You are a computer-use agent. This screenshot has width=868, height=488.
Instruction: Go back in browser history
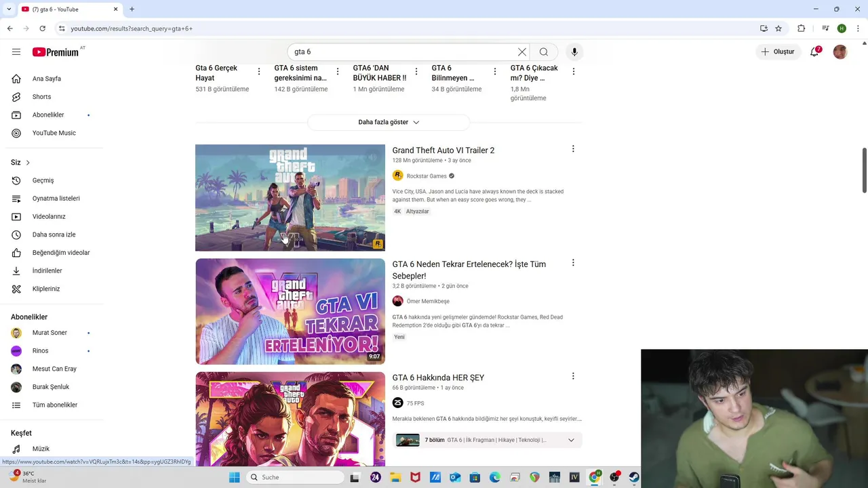coord(9,28)
